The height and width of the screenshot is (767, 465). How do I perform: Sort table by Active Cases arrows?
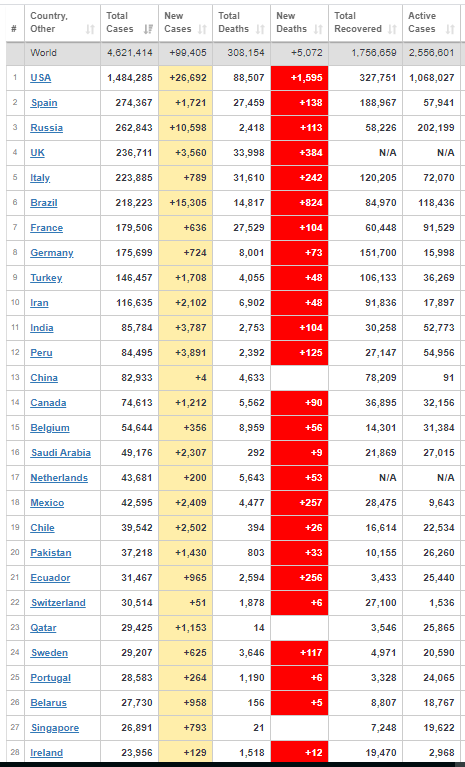(x=450, y=29)
